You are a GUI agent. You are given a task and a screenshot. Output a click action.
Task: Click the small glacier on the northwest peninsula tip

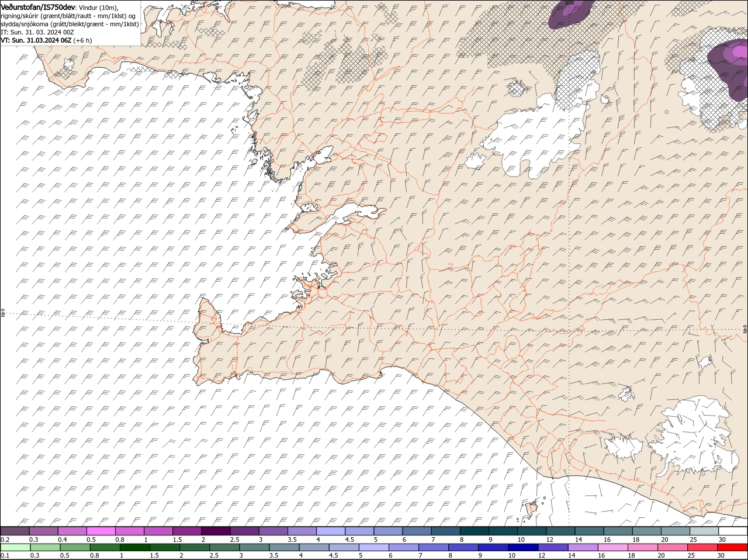click(x=68, y=64)
